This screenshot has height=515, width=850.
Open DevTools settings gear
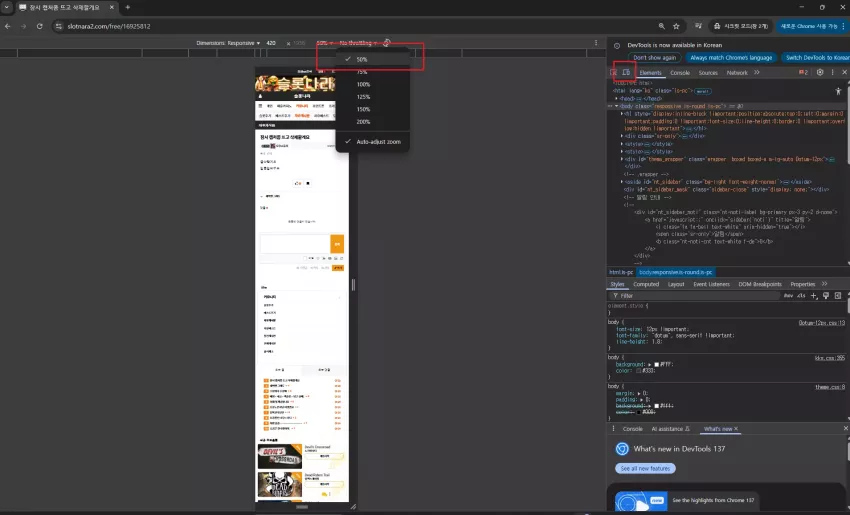coord(820,72)
